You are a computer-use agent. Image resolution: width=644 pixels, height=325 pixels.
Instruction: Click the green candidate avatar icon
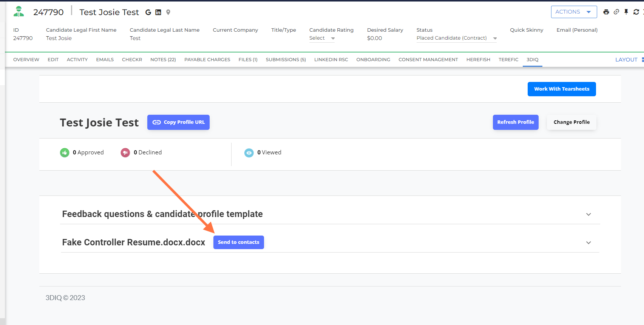[19, 12]
